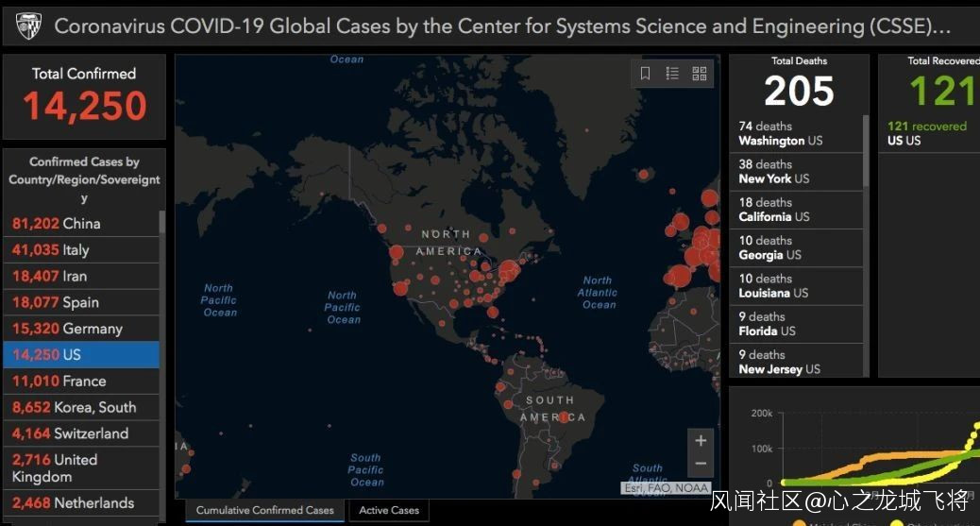Select the 2,716 United Kingdom row
980x526 pixels.
[81, 467]
